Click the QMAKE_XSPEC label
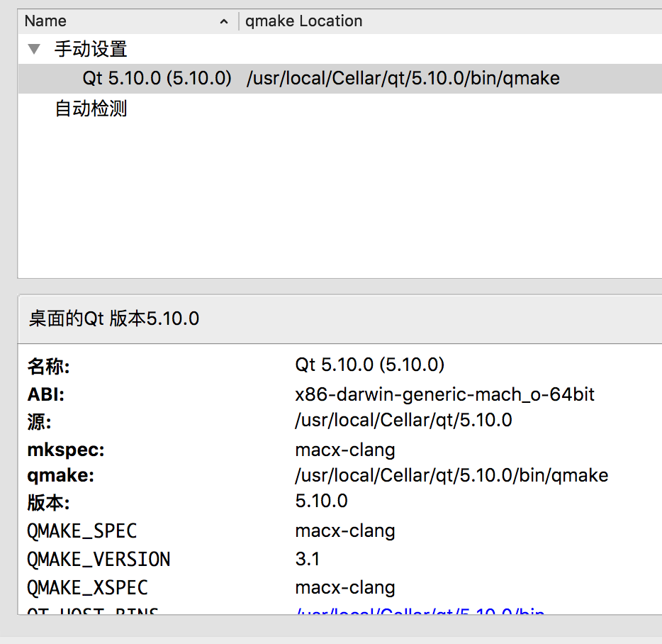The height and width of the screenshot is (644, 662). coord(87,587)
